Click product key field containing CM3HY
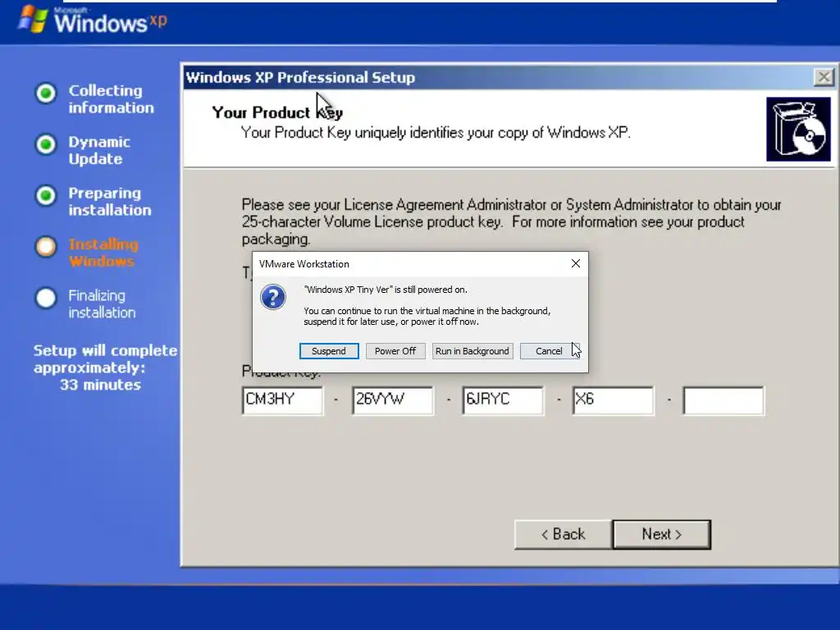 282,400
